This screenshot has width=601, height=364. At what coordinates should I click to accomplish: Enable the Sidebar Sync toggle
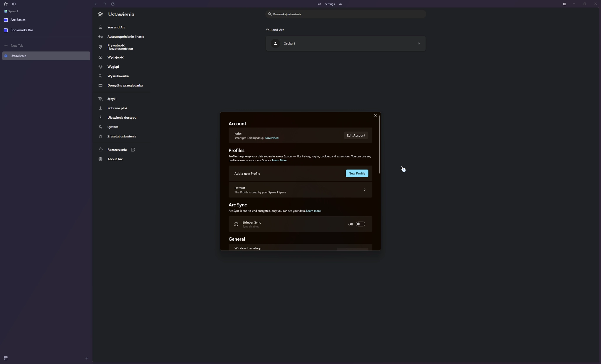[360, 224]
